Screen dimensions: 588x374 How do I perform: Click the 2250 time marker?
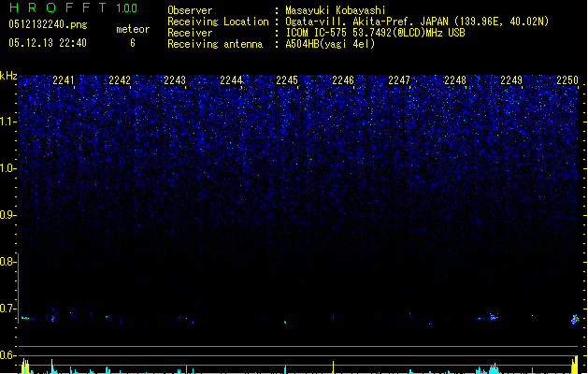pos(567,80)
